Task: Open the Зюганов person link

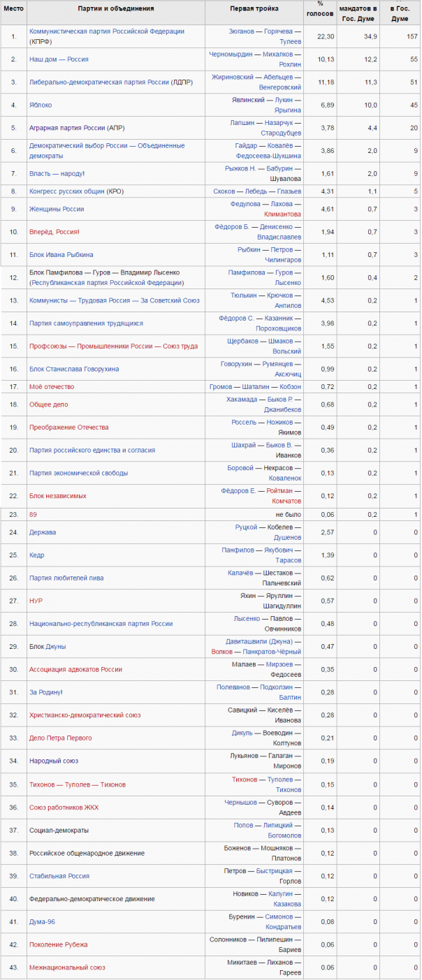Action: coord(242,31)
